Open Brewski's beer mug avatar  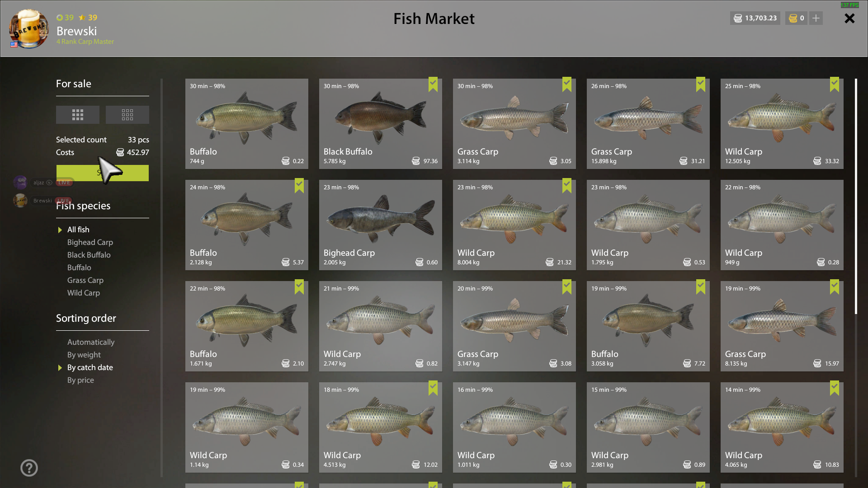(x=29, y=29)
